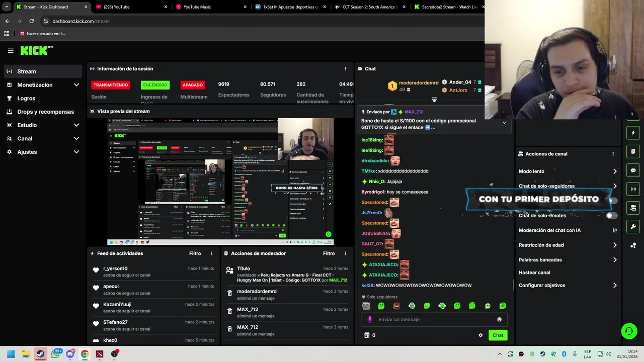
Task: Open options menu for Acciones de canal
Action: click(613, 154)
